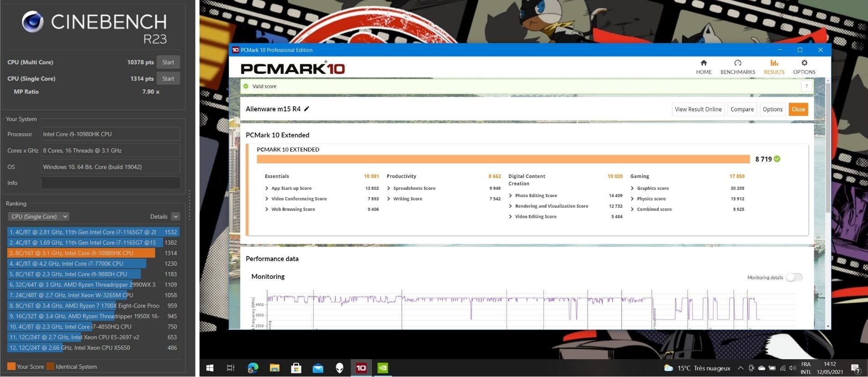
Task: Click the Home icon in PCMark
Action: tap(703, 63)
